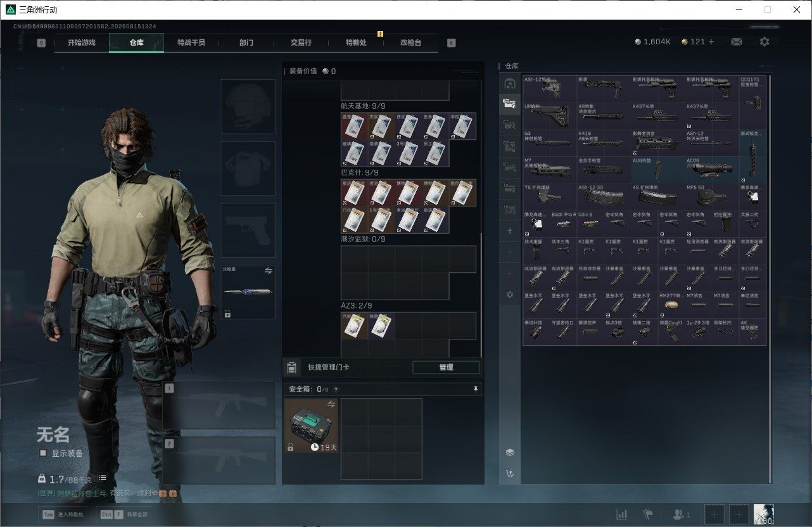Open the stash sidebar gear settings
Screen dimensions: 812x527
tap(510, 295)
